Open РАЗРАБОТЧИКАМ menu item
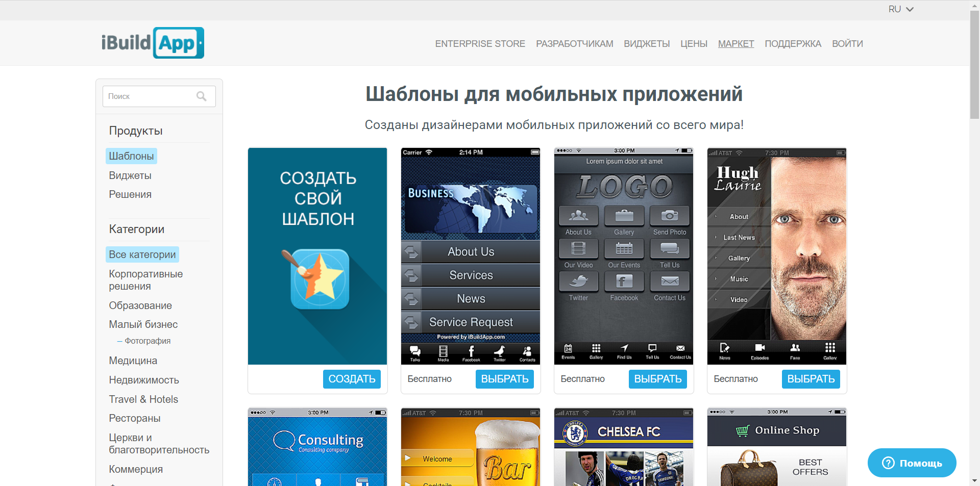This screenshot has width=980, height=486. click(574, 44)
